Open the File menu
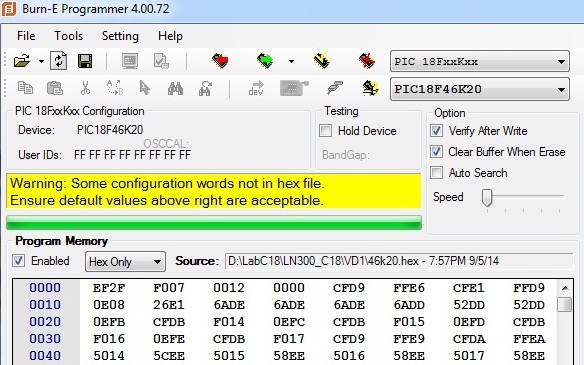Viewport: 584px width, 365px height. click(26, 36)
